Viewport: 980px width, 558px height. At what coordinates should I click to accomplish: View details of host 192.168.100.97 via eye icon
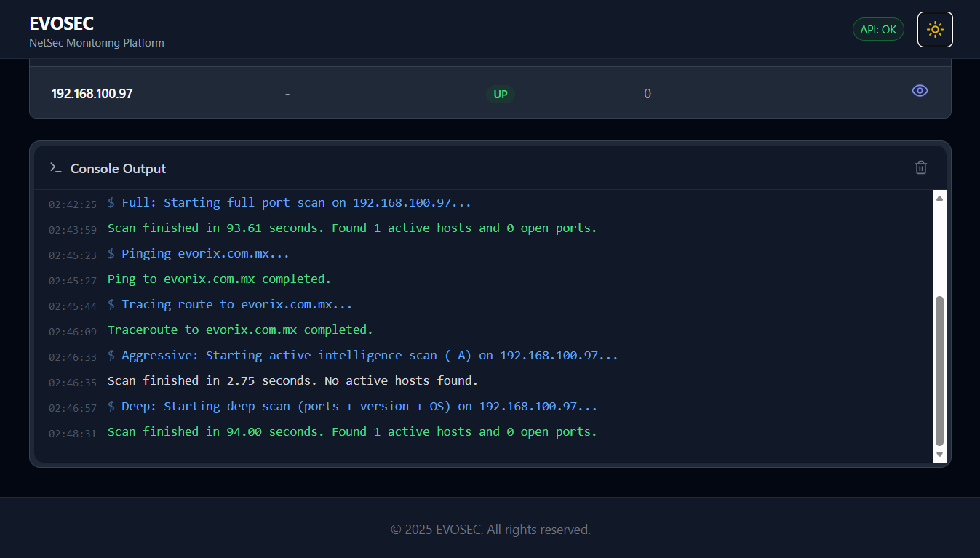pyautogui.click(x=920, y=91)
